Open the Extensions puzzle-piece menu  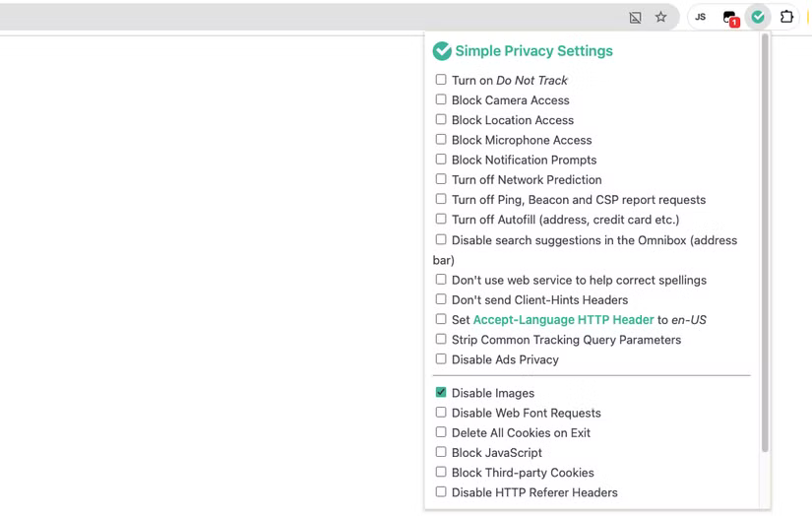coord(787,17)
